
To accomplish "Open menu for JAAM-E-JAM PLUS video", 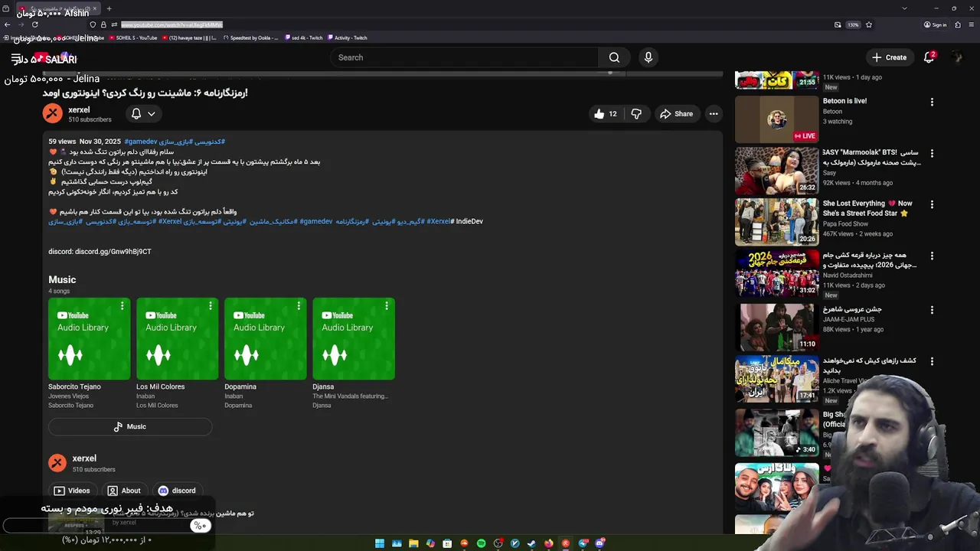I will click(x=932, y=311).
